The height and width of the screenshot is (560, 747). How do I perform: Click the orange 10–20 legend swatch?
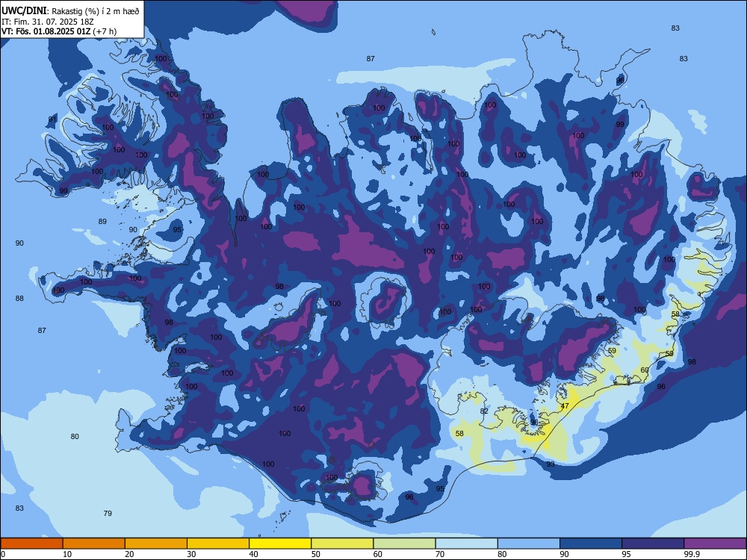94,544
